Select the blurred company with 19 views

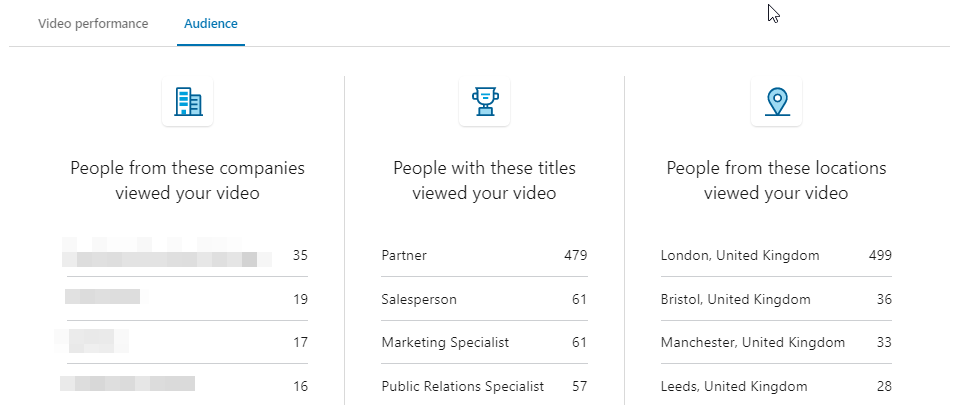pyautogui.click(x=187, y=299)
